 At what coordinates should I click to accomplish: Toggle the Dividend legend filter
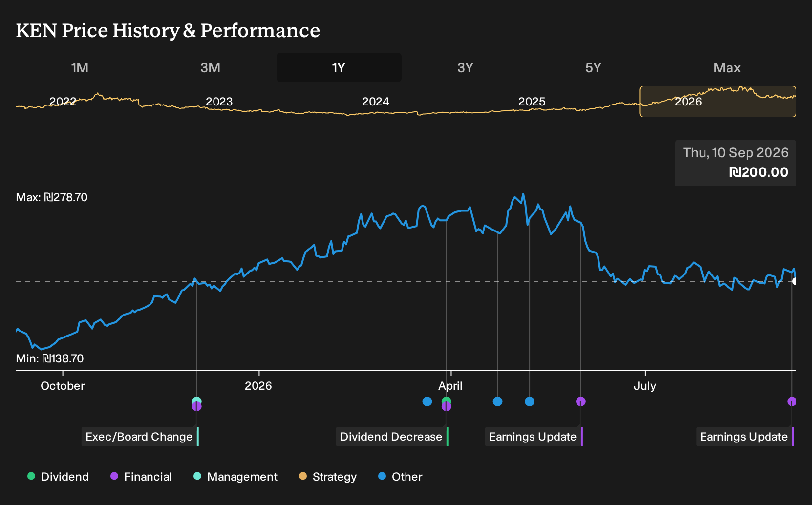58,477
